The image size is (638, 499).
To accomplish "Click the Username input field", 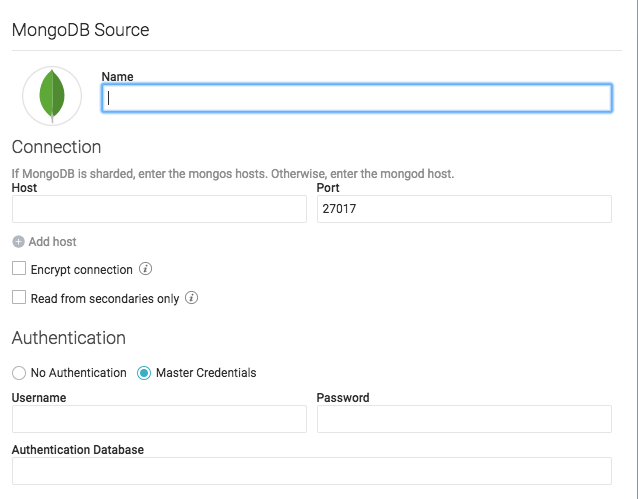I will 159,419.
